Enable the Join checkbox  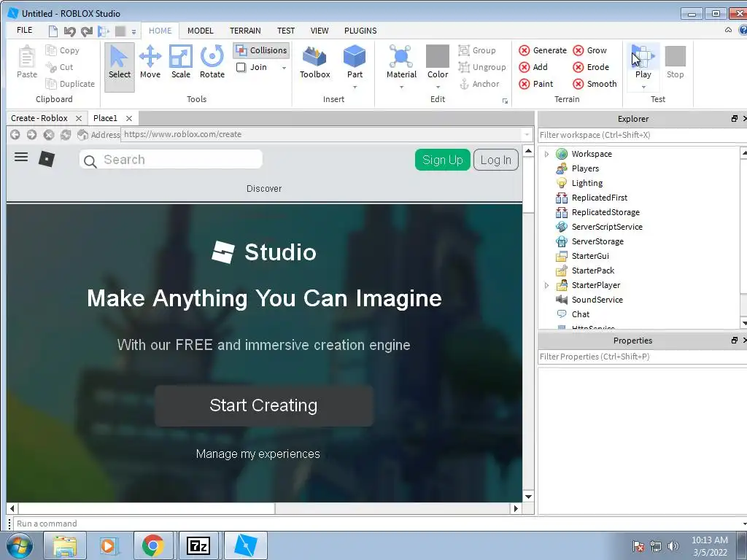[241, 67]
